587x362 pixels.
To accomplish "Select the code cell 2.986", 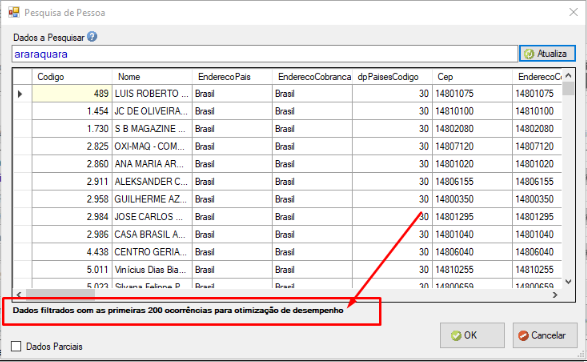I will point(72,234).
